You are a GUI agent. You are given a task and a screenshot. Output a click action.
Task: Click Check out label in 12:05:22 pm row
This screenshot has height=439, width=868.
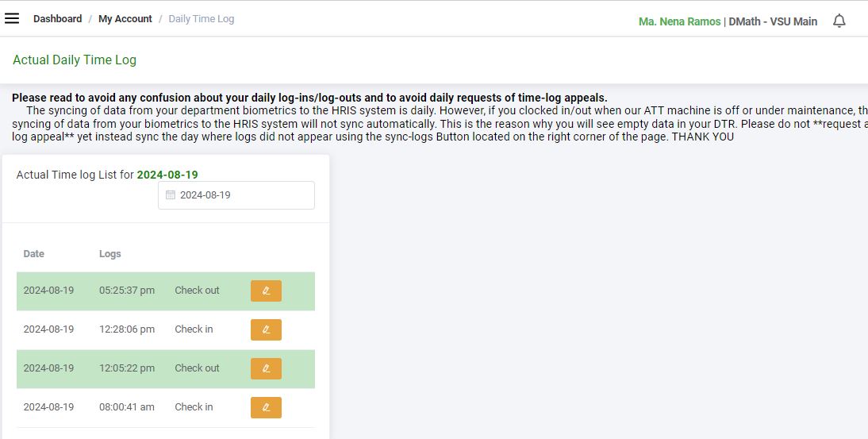(x=197, y=368)
